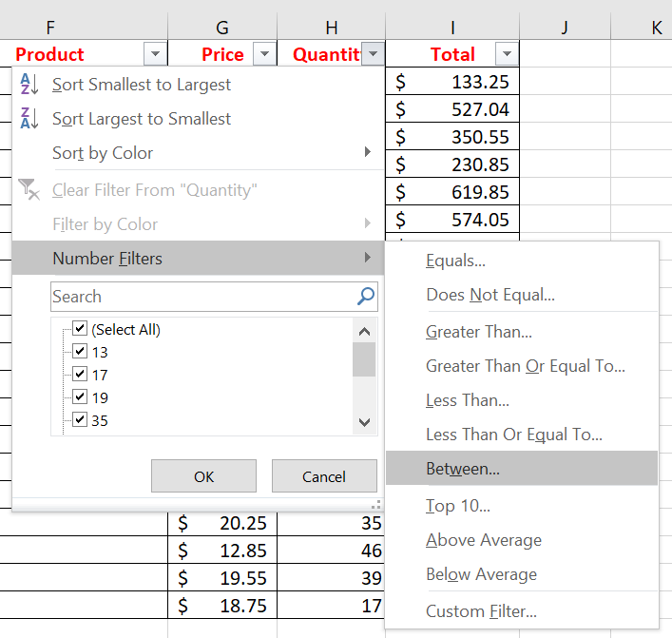Click the magnifier icon in Search box
This screenshot has height=638, width=672.
pyautogui.click(x=366, y=297)
